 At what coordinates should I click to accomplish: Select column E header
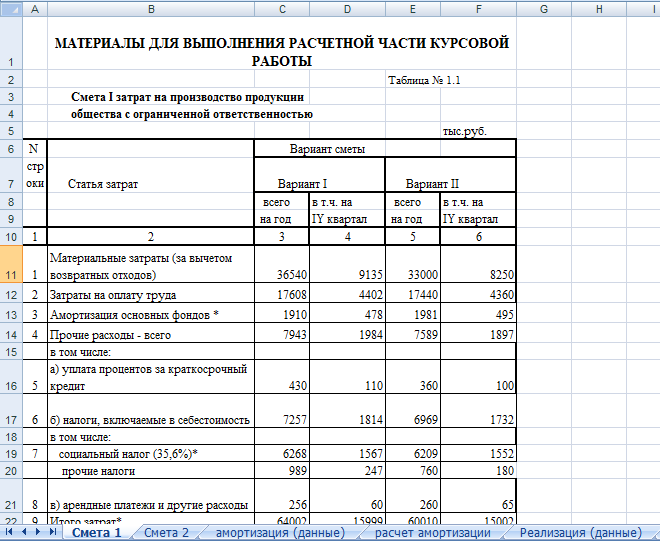413,9
